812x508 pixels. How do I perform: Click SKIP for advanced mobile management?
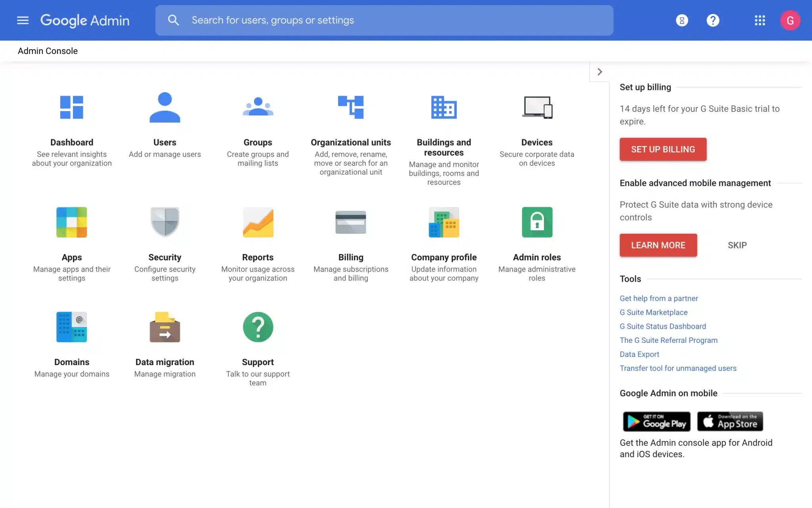pos(737,245)
